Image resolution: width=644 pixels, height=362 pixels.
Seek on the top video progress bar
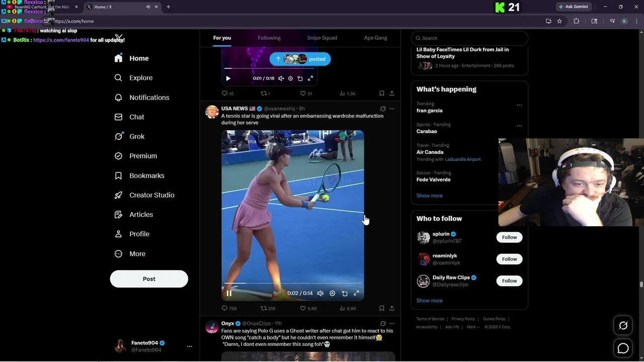coord(269,68)
